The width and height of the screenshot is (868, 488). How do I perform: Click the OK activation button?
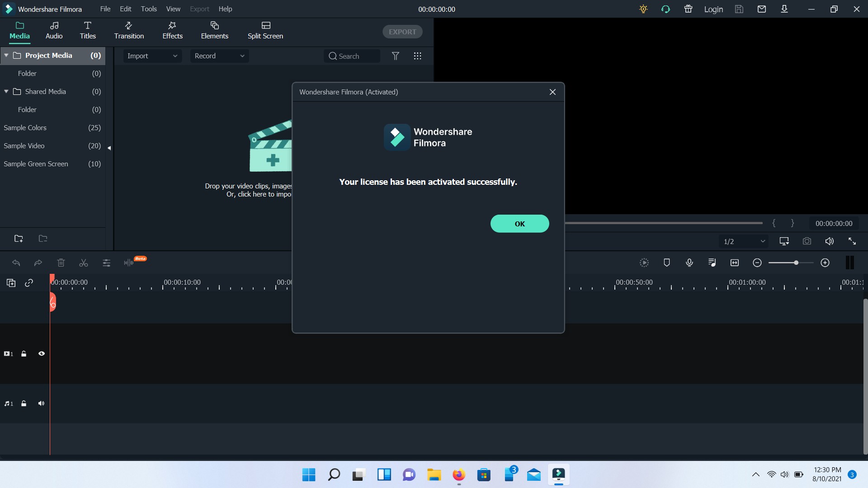click(x=519, y=224)
